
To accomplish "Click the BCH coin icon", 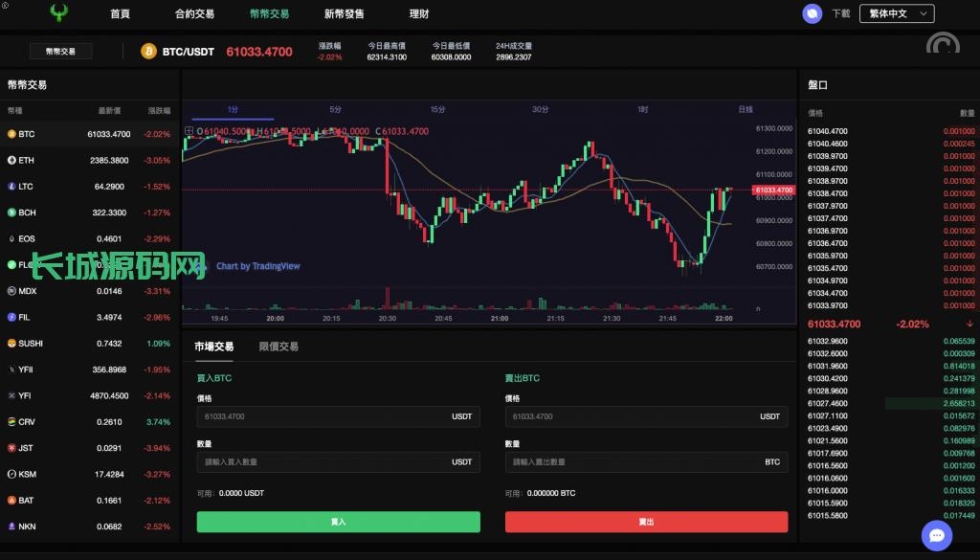I will pyautogui.click(x=11, y=213).
